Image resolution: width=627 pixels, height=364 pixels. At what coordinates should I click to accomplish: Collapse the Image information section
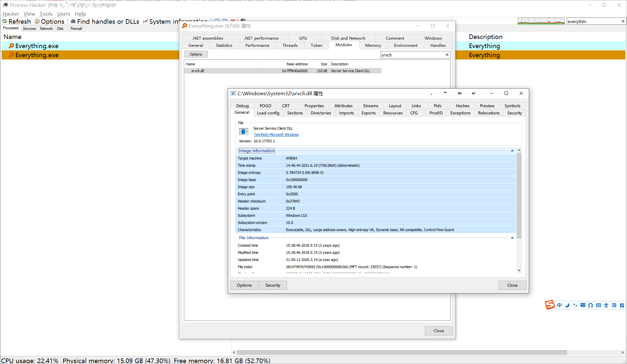click(512, 151)
